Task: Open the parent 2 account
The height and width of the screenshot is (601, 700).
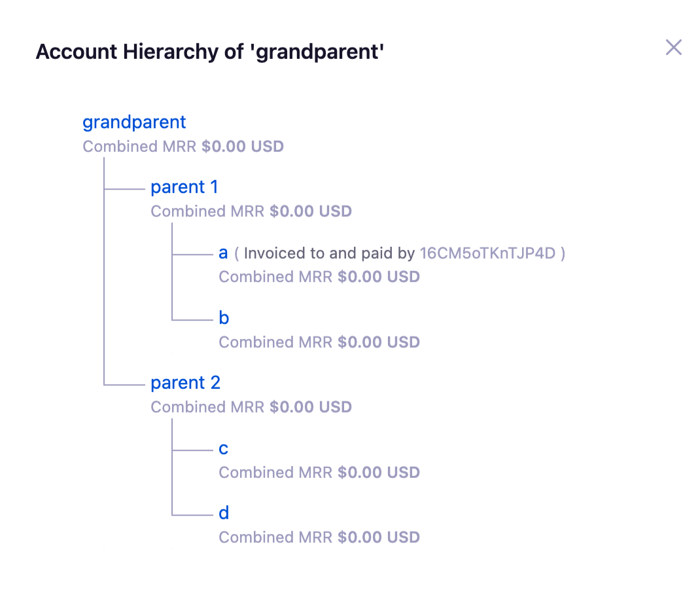Action: coord(185,383)
